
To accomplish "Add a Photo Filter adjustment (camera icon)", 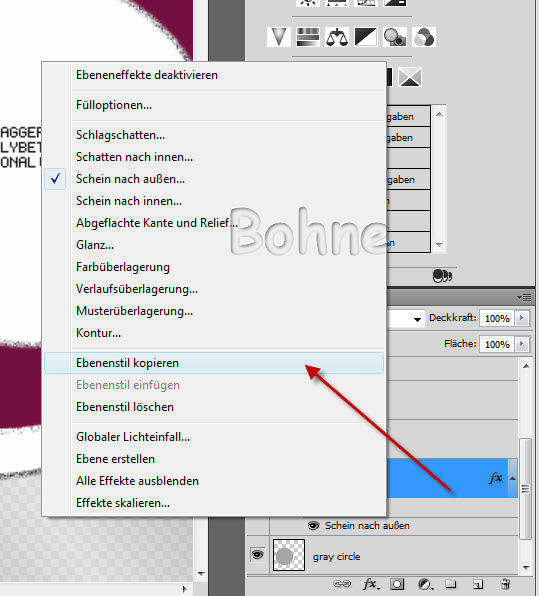I will pyautogui.click(x=395, y=37).
